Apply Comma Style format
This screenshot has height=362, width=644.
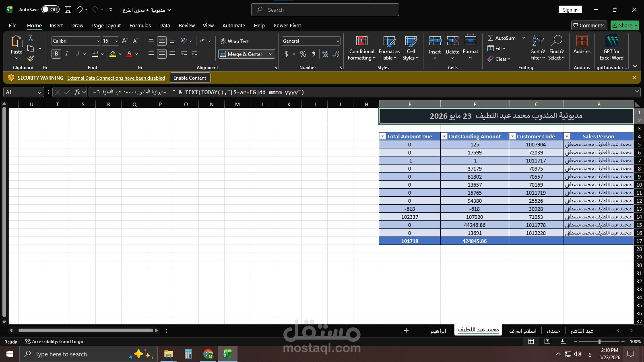(x=314, y=54)
